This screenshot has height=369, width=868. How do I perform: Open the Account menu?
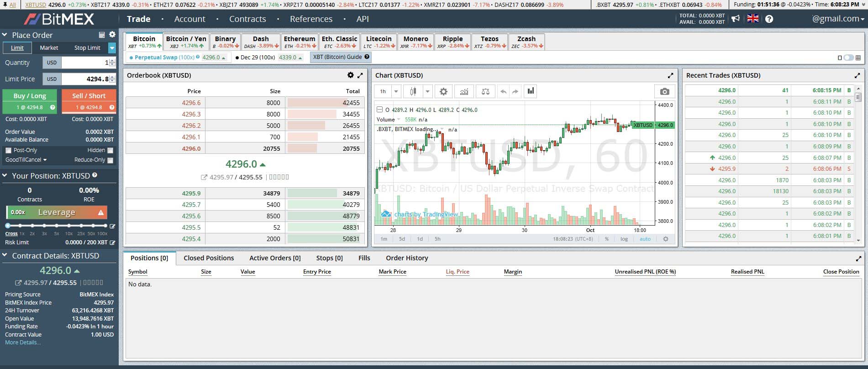tap(189, 19)
